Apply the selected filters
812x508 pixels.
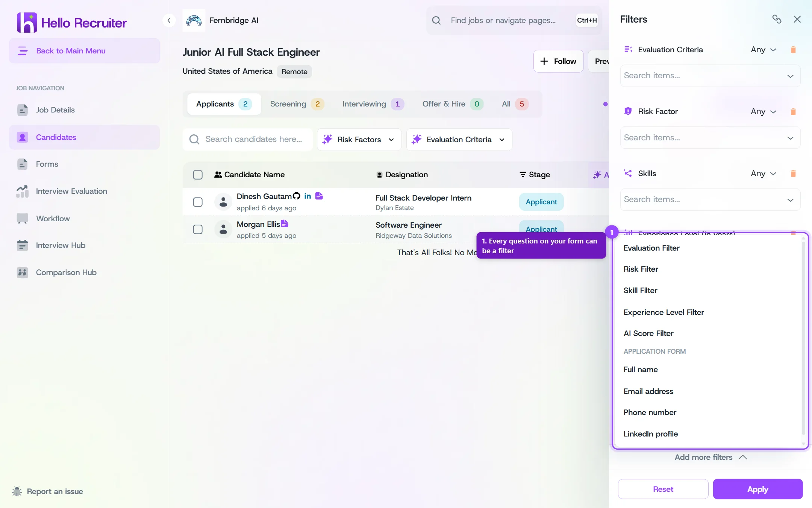(x=757, y=489)
